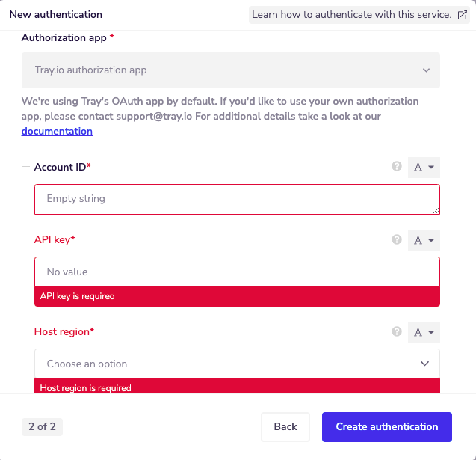Show help for the Host region field

click(x=397, y=331)
